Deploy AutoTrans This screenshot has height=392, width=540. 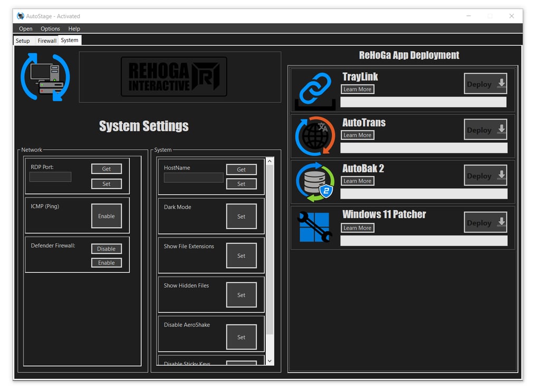click(x=485, y=130)
